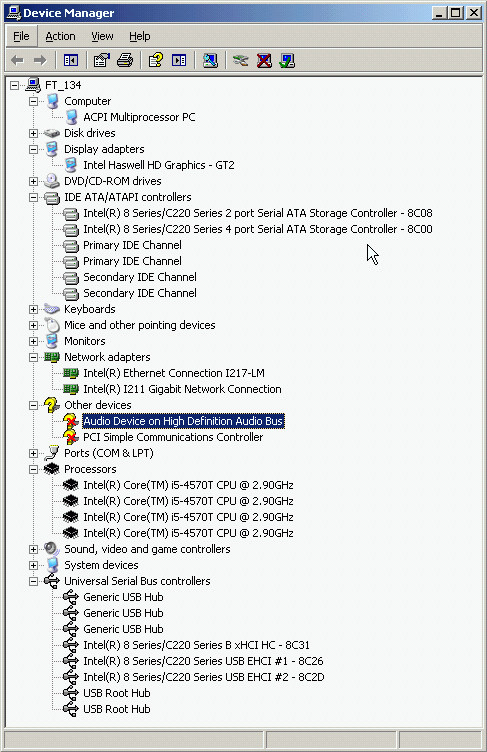Expand the Disk drives category
The image size is (487, 752).
pyautogui.click(x=33, y=133)
